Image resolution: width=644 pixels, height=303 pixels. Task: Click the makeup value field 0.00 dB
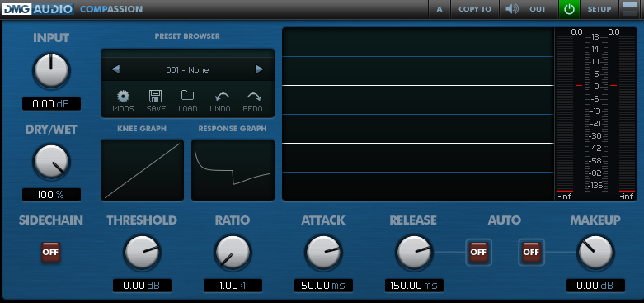pos(595,286)
